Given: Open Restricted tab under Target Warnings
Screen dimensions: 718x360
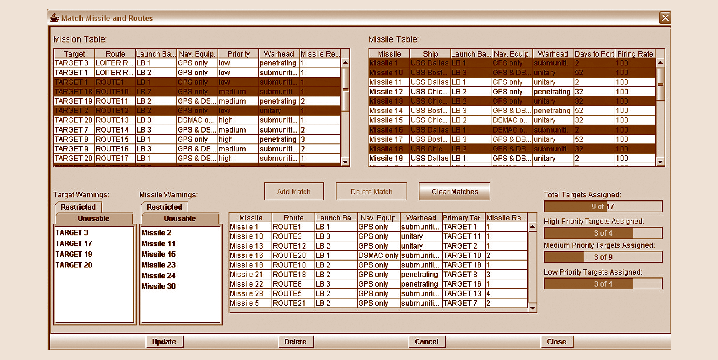Looking at the screenshot, I should [x=78, y=207].
